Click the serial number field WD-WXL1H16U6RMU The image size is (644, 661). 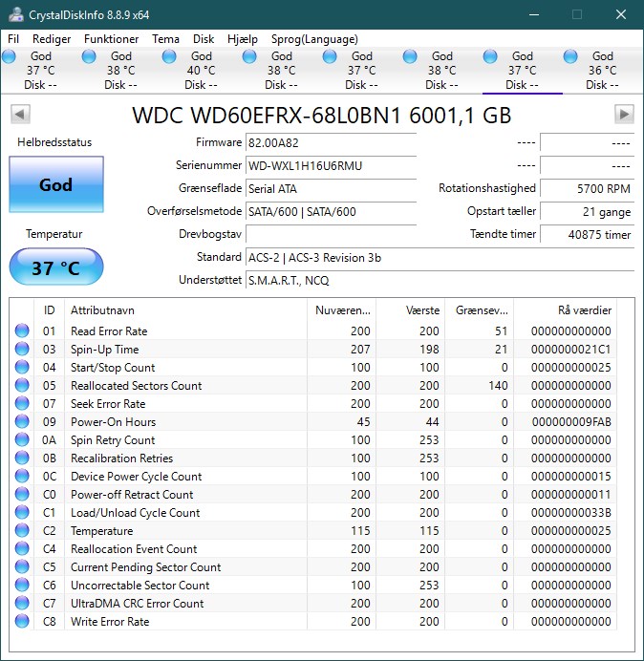(331, 165)
